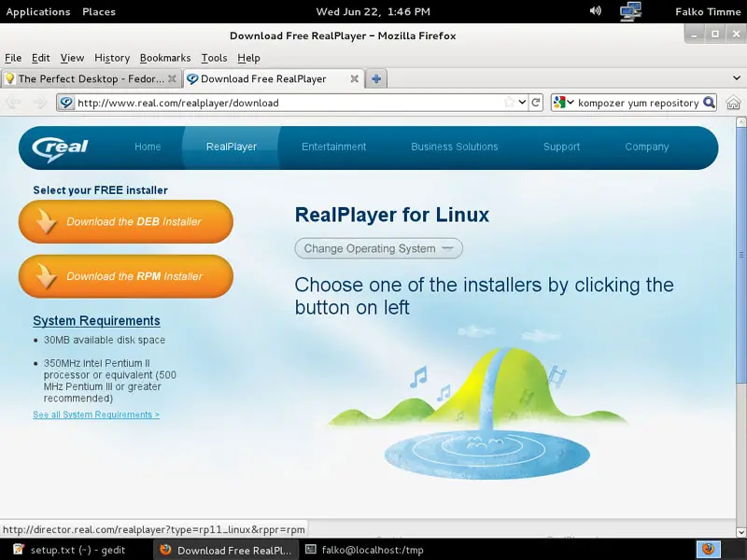Screen dimensions: 747x560
Task: Switch to falko@localhost:/tmp terminal in taskbar
Action: [x=365, y=550]
